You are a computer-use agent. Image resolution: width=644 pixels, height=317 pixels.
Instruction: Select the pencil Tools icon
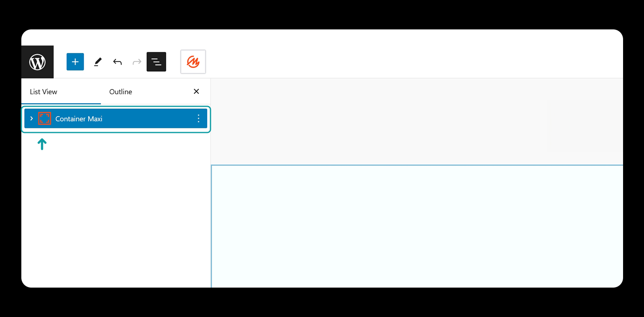(98, 62)
